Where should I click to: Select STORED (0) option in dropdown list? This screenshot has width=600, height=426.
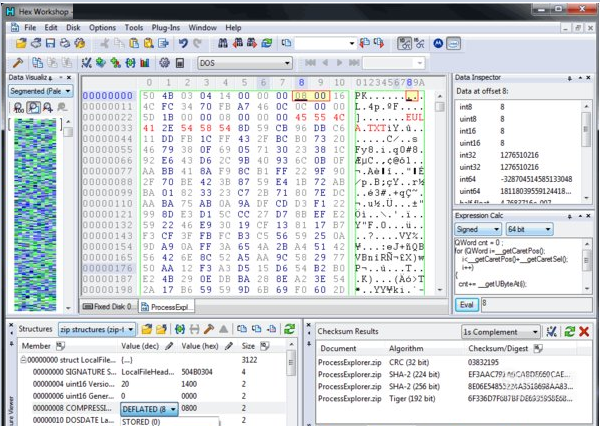[x=170, y=422]
